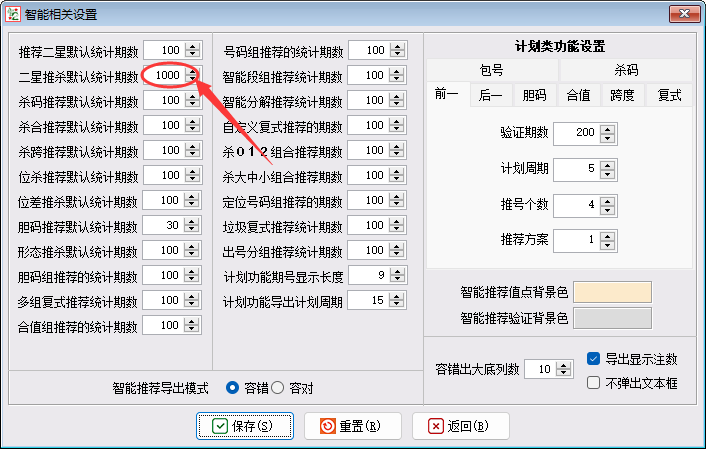The height and width of the screenshot is (449, 706).
Task: Click the 二星推杀默认统计期数 input field
Action: tap(163, 76)
